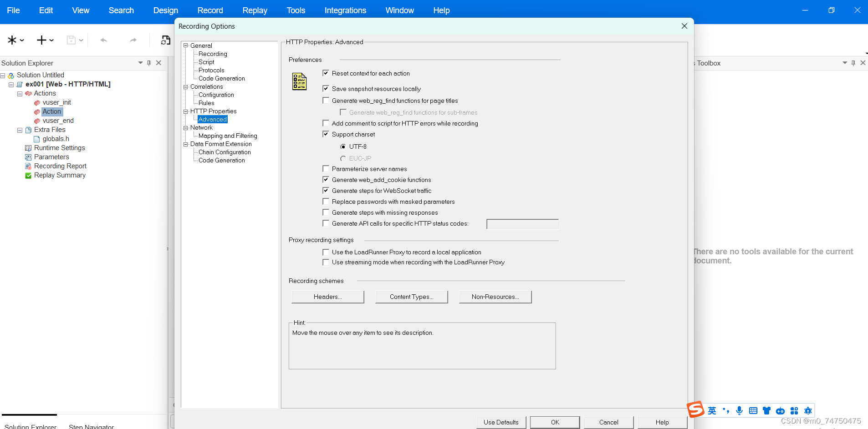Create a new script using the asterisk toolbar icon
868x429 pixels.
(12, 40)
